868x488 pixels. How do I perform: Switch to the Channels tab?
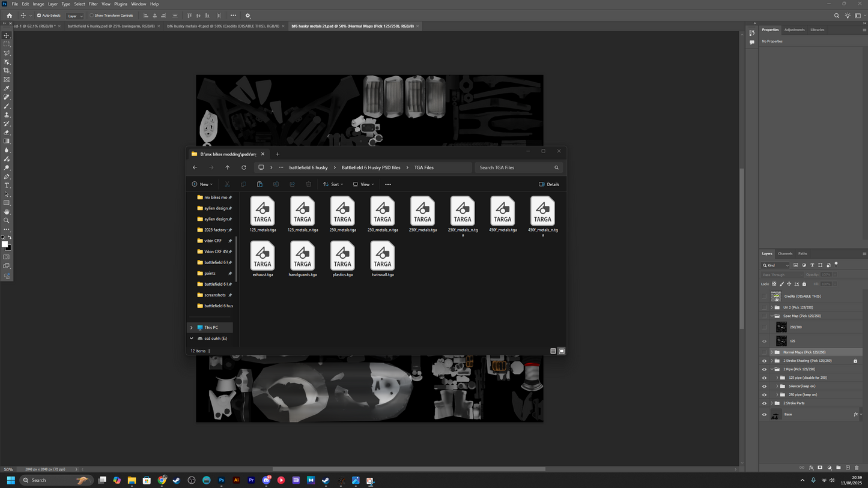(785, 254)
